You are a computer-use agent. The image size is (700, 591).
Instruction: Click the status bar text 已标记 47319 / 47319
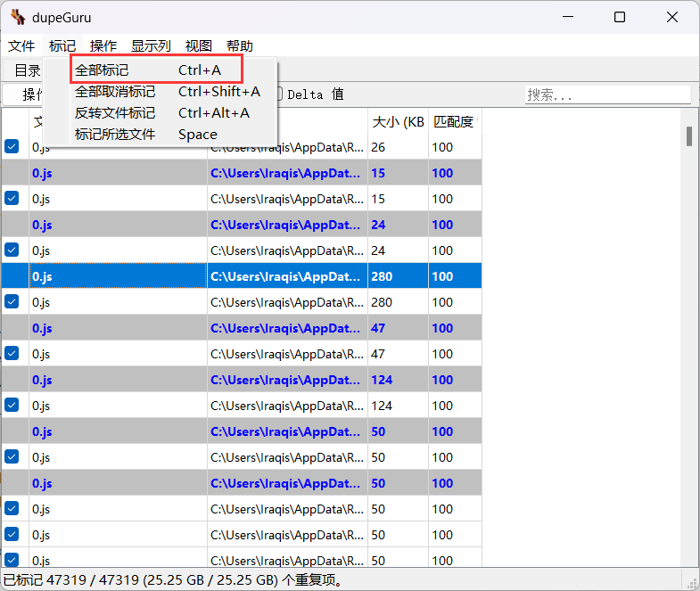point(71,579)
